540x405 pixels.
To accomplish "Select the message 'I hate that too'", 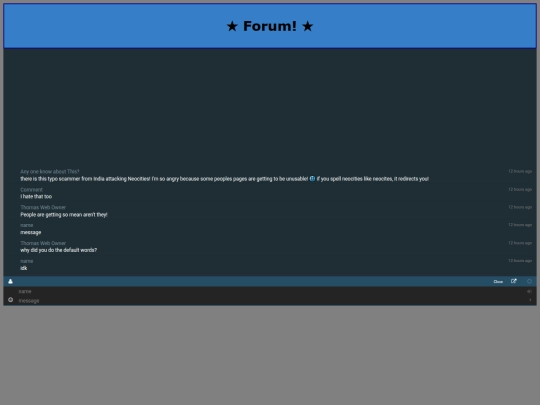I will (x=36, y=197).
